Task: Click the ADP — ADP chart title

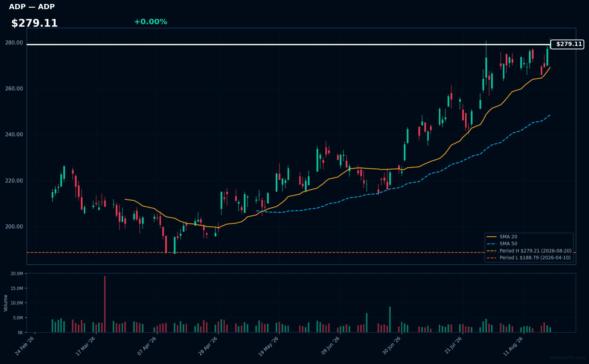Action: coord(32,7)
